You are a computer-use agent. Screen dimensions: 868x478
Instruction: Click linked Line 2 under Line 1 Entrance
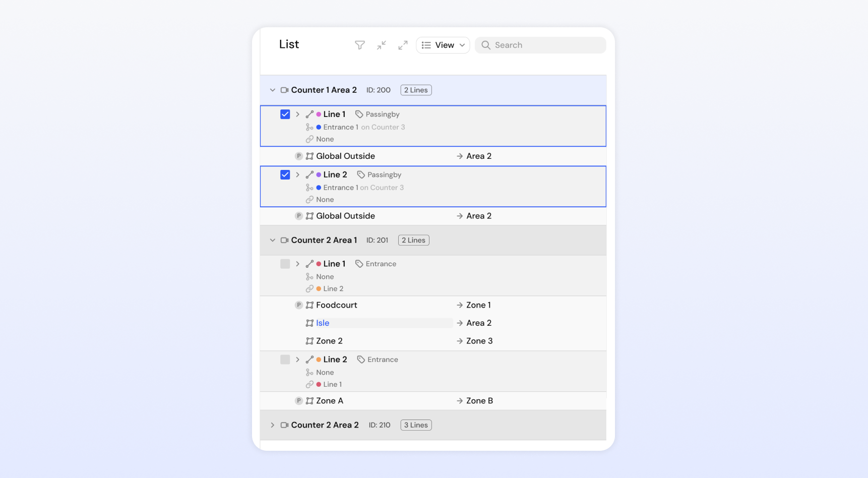333,289
